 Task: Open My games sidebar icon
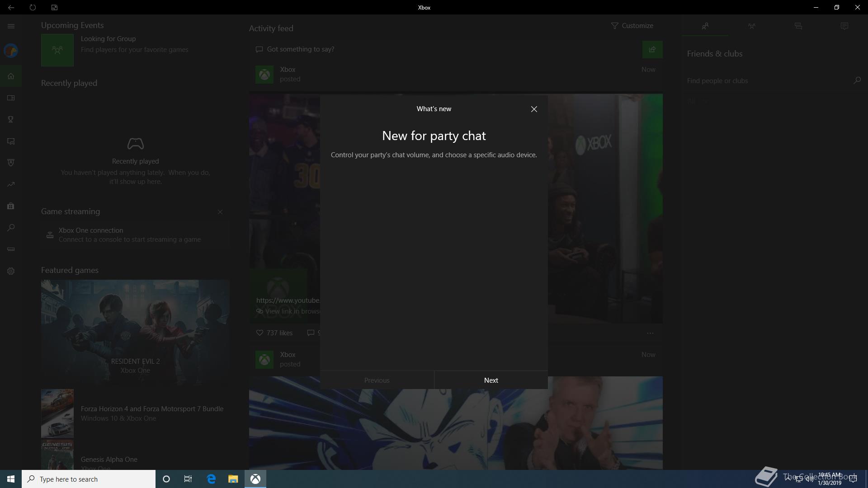[11, 98]
